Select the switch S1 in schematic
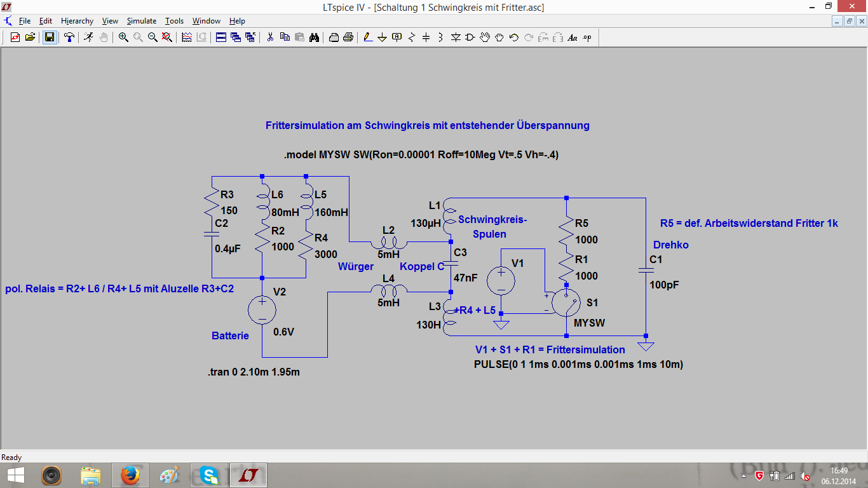 tap(566, 303)
